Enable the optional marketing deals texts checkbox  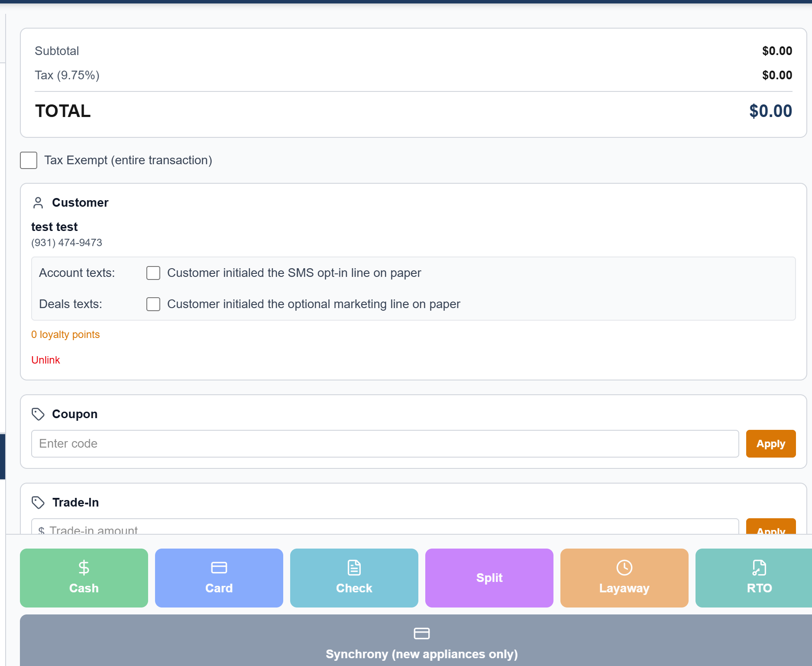153,304
